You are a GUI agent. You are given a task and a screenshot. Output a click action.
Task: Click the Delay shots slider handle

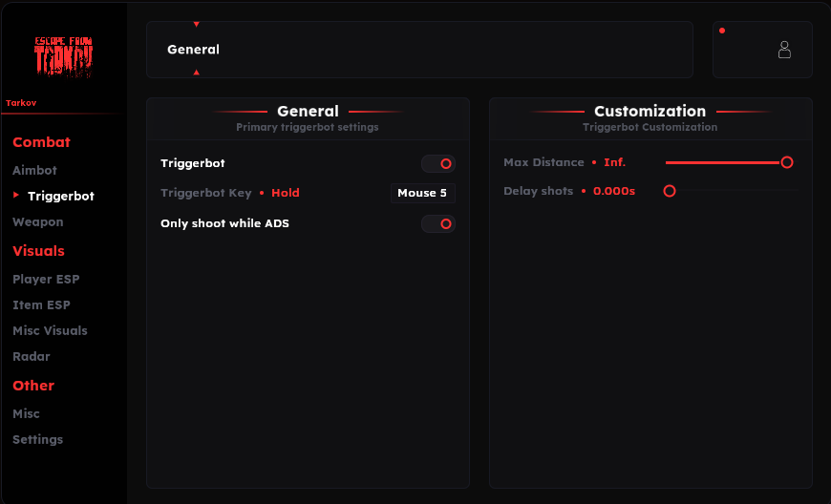670,191
